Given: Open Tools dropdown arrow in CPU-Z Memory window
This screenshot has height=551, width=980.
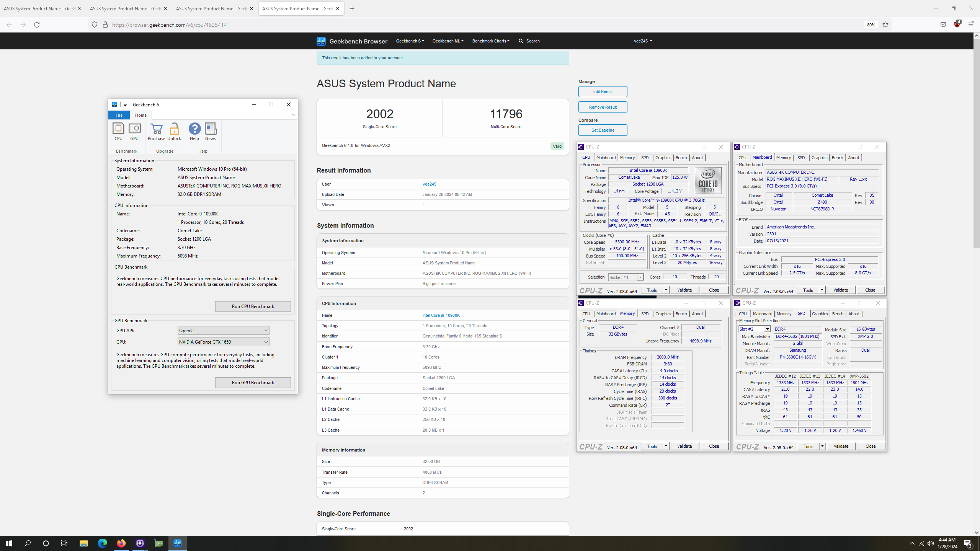Looking at the screenshot, I should coord(666,446).
